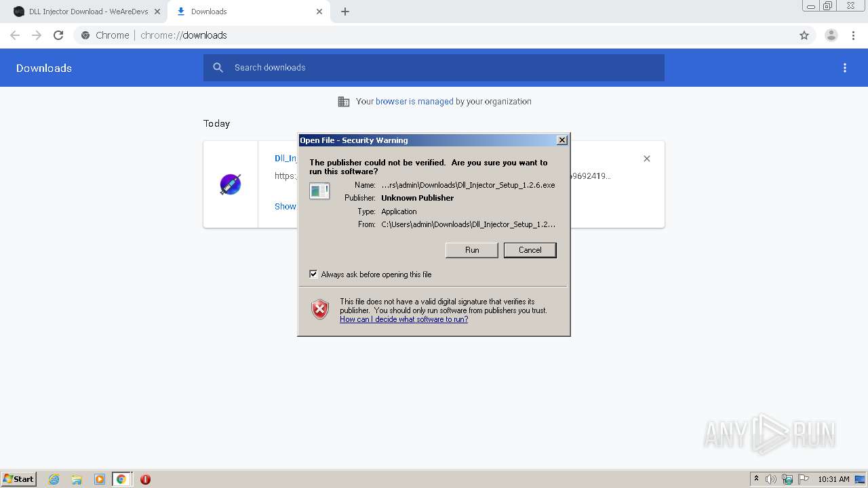Show hidden system tray icons
The width and height of the screenshot is (868, 488).
point(756,479)
